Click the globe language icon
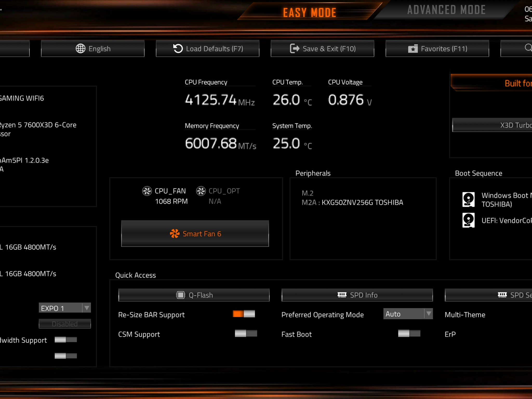Image resolution: width=532 pixels, height=399 pixels. 80,49
